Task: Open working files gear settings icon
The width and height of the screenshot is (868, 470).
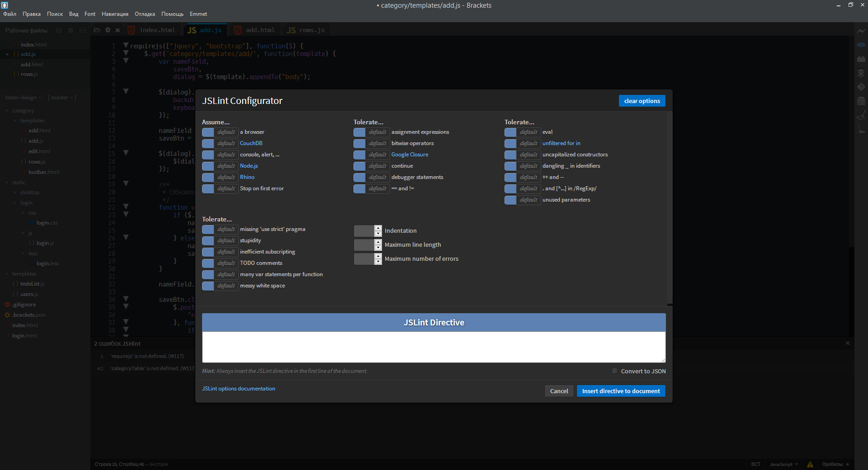Action: pyautogui.click(x=71, y=30)
